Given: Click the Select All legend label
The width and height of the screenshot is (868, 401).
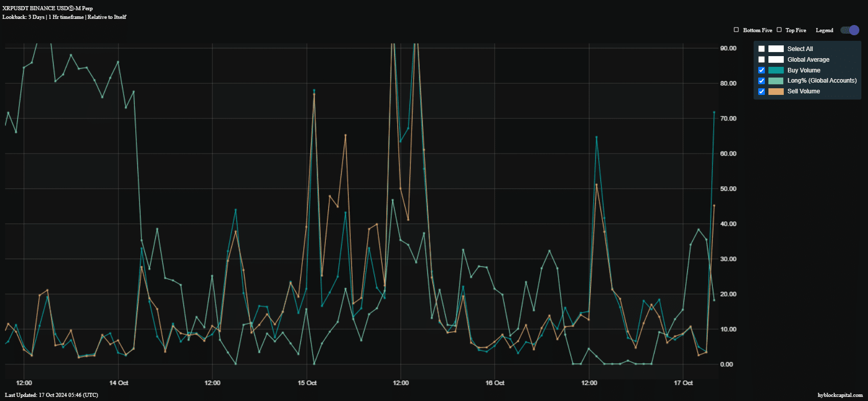Looking at the screenshot, I should 800,49.
